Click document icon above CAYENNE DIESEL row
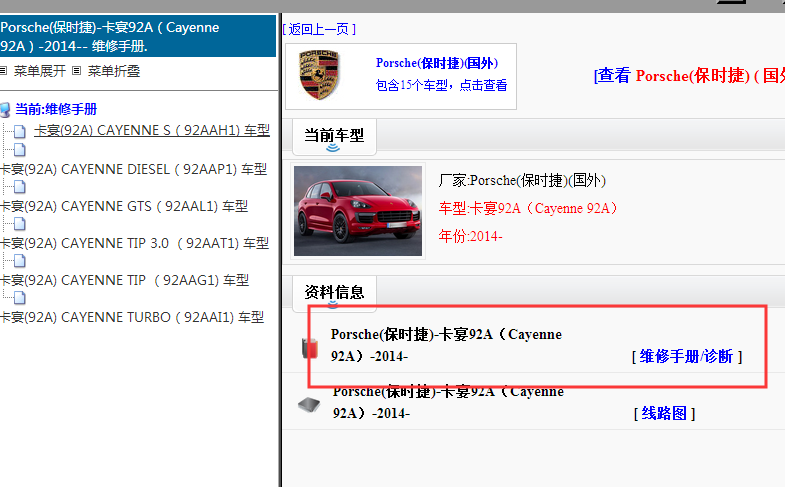This screenshot has width=785, height=487. (x=20, y=150)
